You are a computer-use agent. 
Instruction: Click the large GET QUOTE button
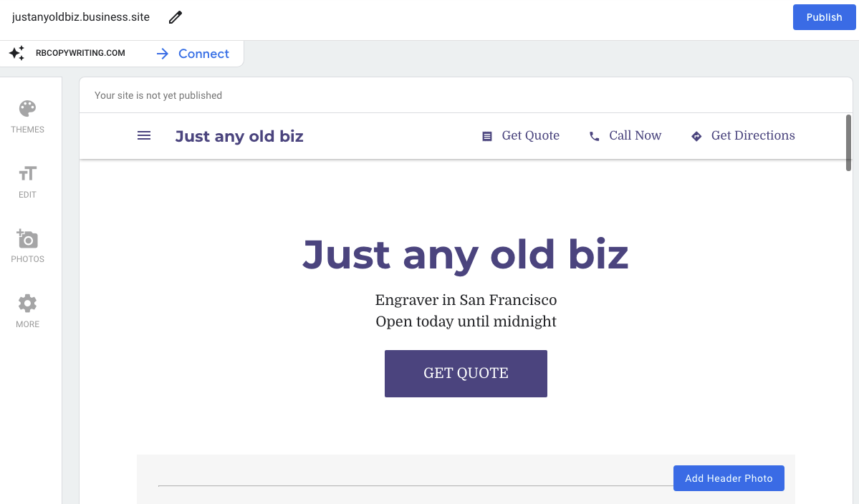(466, 373)
